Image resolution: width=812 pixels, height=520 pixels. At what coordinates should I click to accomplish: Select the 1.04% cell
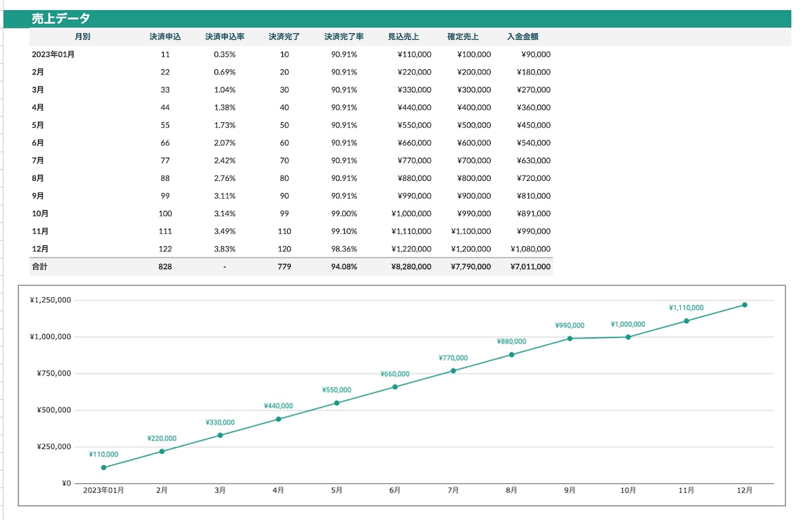click(225, 90)
